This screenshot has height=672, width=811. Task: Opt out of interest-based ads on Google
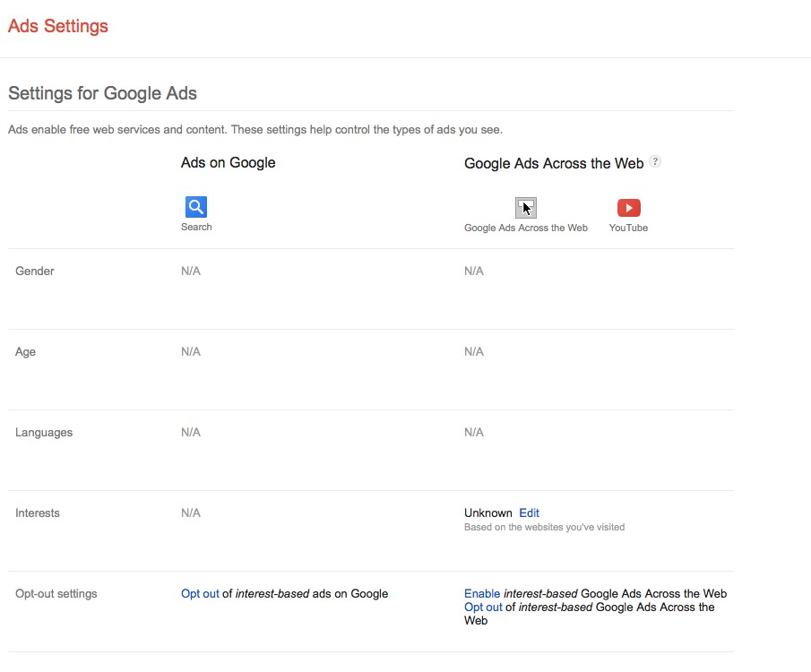pos(200,594)
